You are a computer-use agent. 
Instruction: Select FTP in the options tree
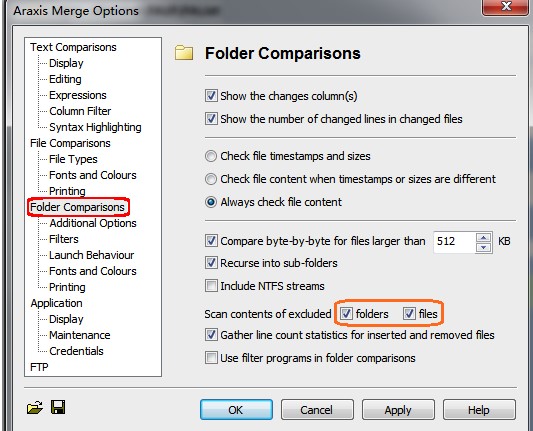pos(39,367)
